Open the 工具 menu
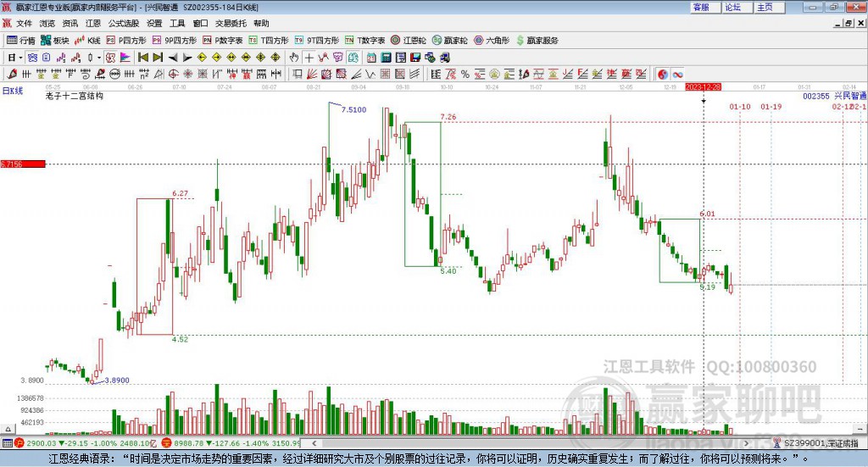This screenshot has width=868, height=467. point(177,23)
